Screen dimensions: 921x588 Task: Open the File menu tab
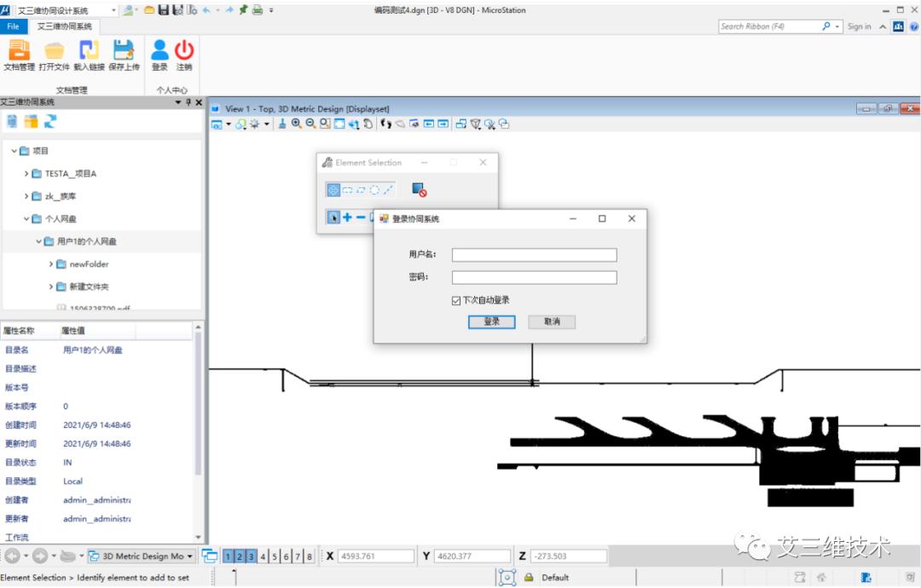pos(13,26)
